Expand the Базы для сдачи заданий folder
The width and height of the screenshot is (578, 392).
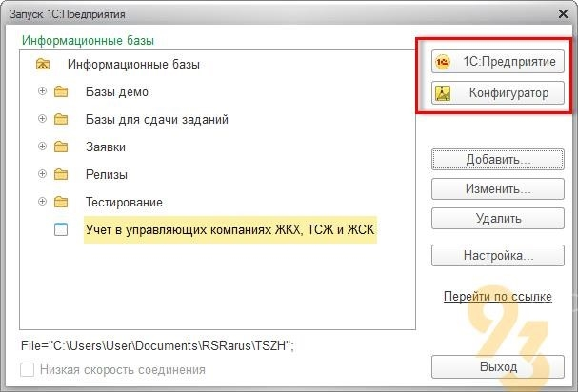pyautogui.click(x=43, y=119)
